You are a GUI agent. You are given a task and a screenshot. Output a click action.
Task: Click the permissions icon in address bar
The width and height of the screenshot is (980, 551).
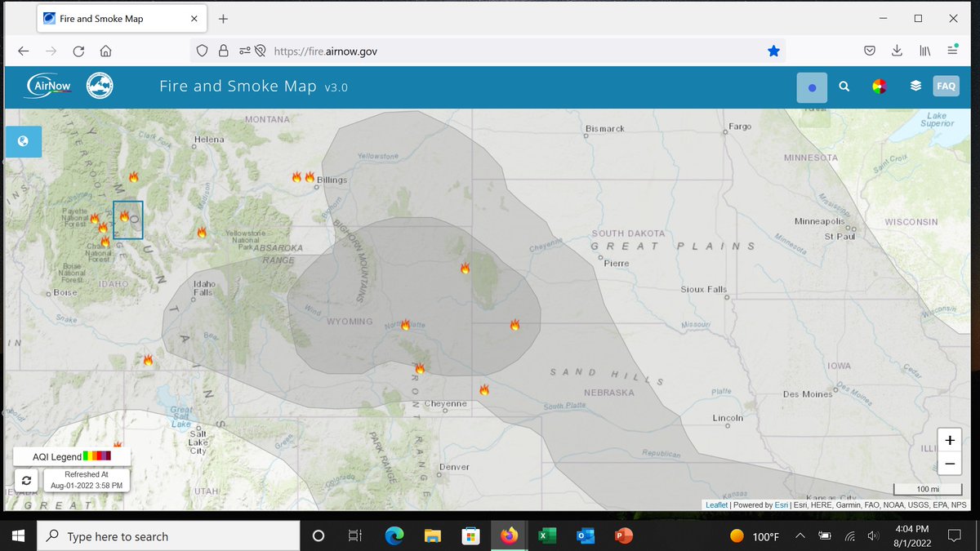[245, 51]
